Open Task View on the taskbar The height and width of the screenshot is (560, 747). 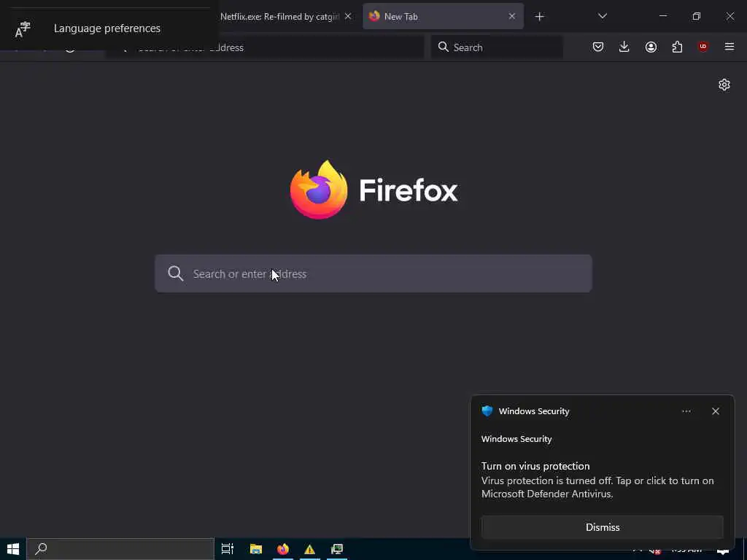[x=228, y=549]
